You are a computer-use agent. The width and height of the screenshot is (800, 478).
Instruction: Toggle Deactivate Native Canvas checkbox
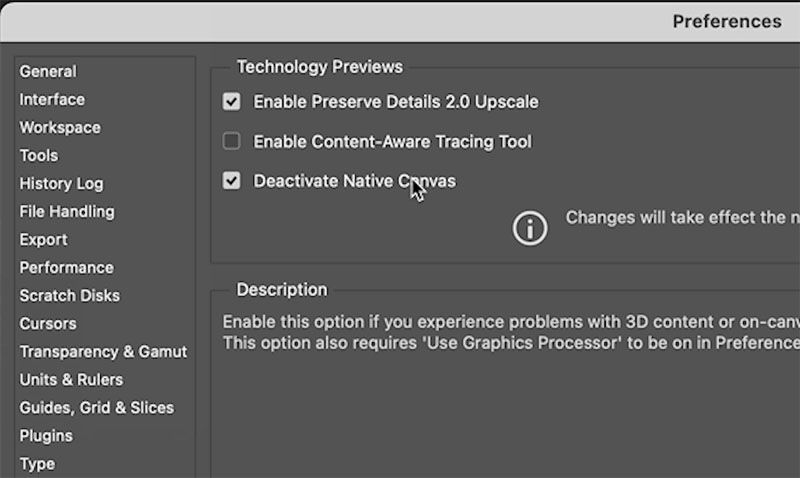click(x=231, y=181)
